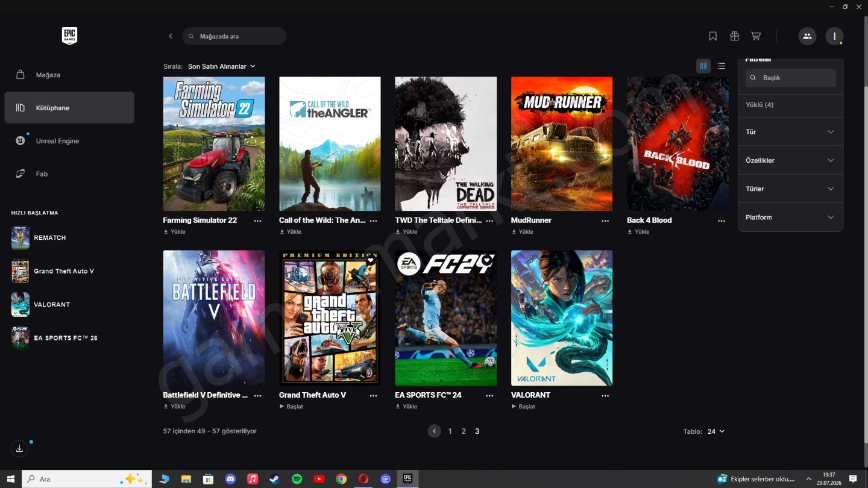
Task: Toggle favorite heart on Grand Theft Auto V cover
Action: (x=371, y=261)
